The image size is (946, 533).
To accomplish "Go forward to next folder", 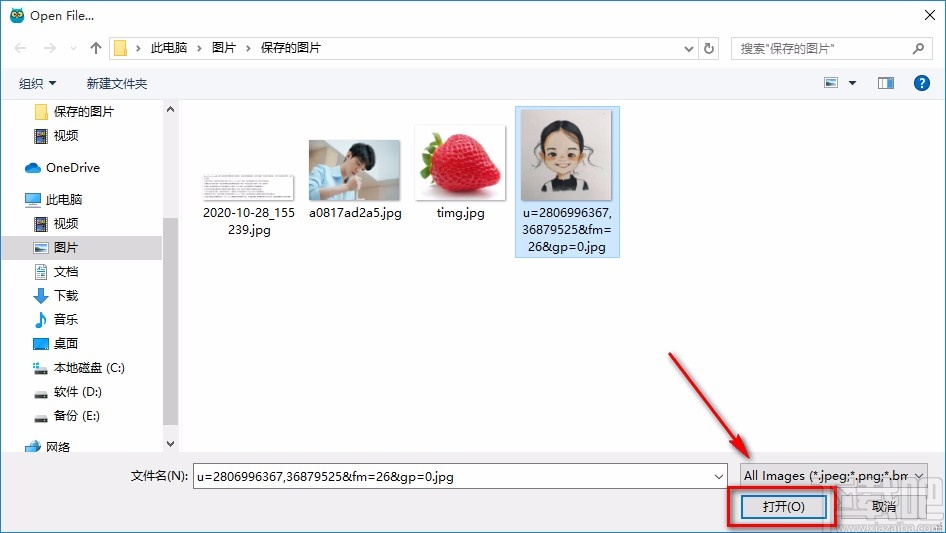I will pyautogui.click(x=49, y=48).
